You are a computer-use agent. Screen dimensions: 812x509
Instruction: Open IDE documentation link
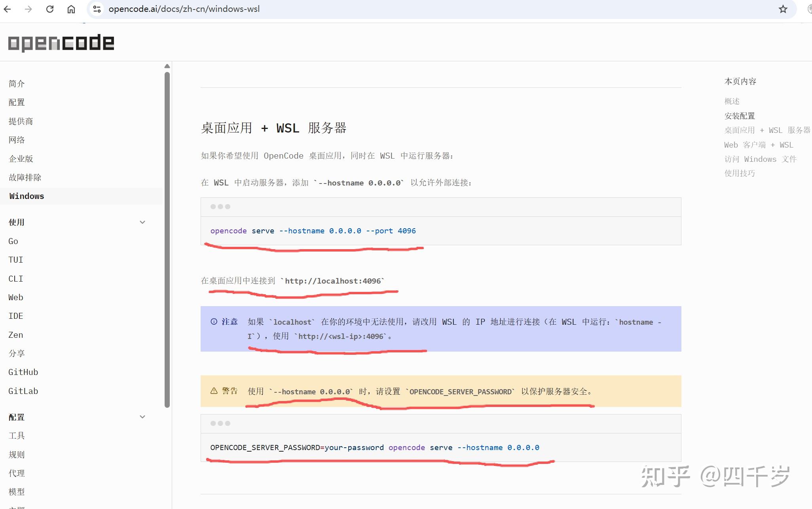[16, 316]
